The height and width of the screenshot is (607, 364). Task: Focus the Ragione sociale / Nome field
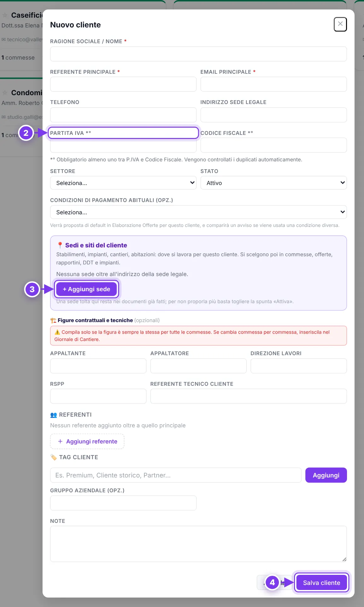199,54
